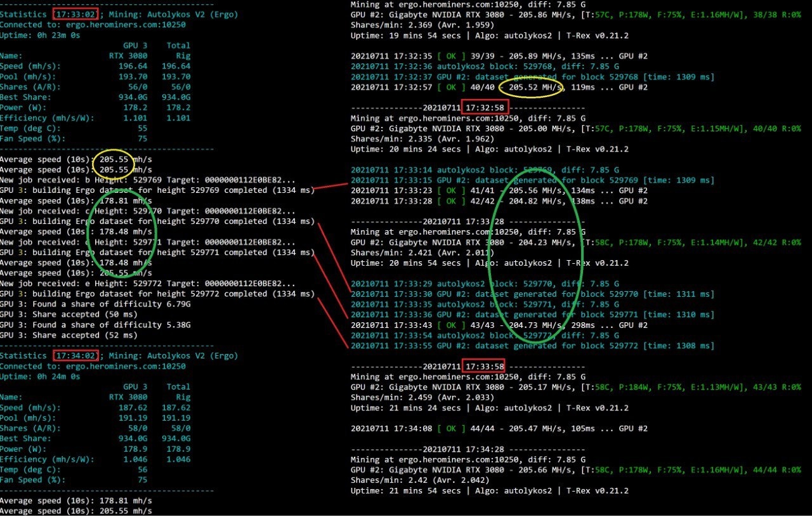Image resolution: width=812 pixels, height=517 pixels.
Task: Click the dataset generated for block 529768 line
Action: 532,77
